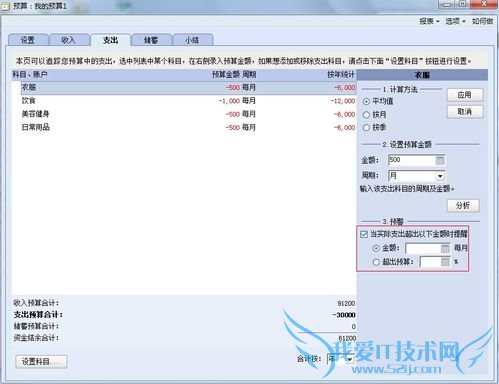Click the 分析 button
Image resolution: width=499 pixels, height=384 pixels.
point(463,206)
